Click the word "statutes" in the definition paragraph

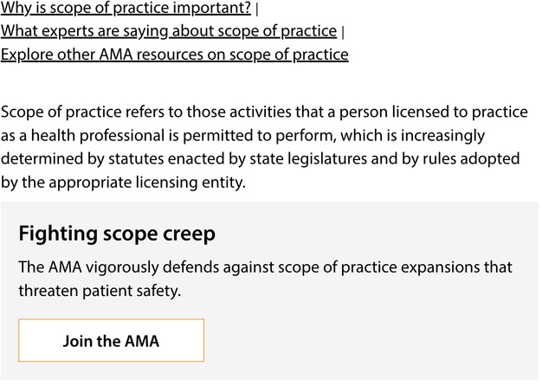coord(136,159)
